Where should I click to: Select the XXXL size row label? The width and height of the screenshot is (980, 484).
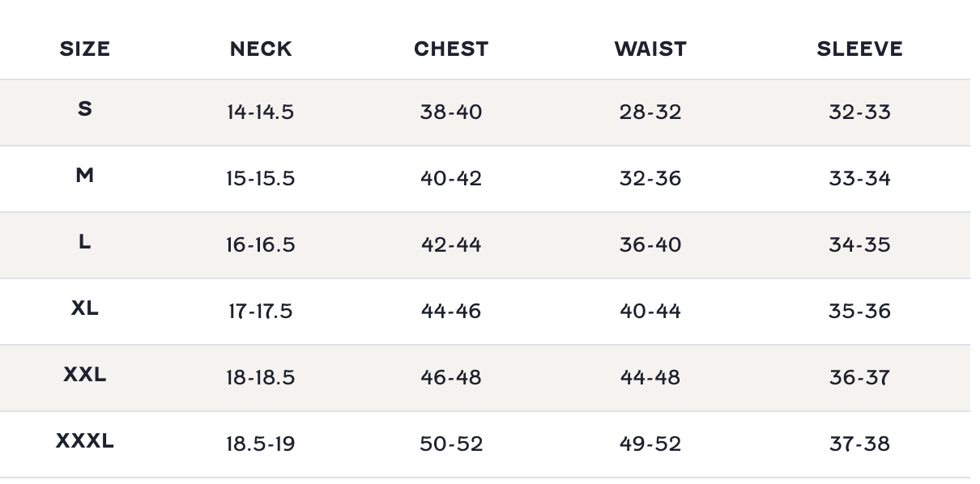point(85,441)
